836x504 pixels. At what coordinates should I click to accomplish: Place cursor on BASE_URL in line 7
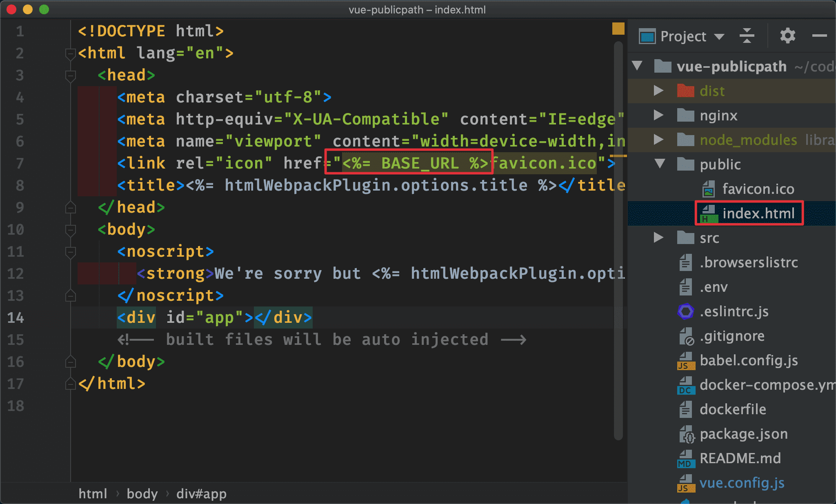(420, 163)
